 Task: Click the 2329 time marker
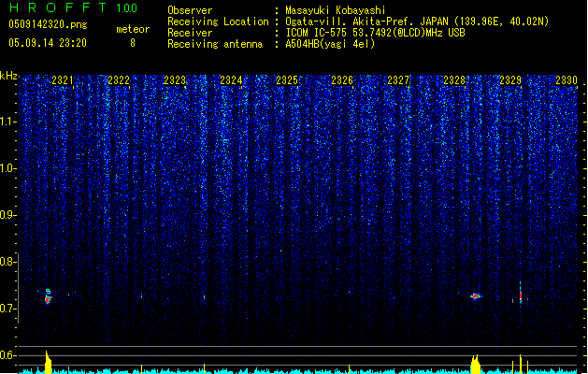pyautogui.click(x=510, y=80)
